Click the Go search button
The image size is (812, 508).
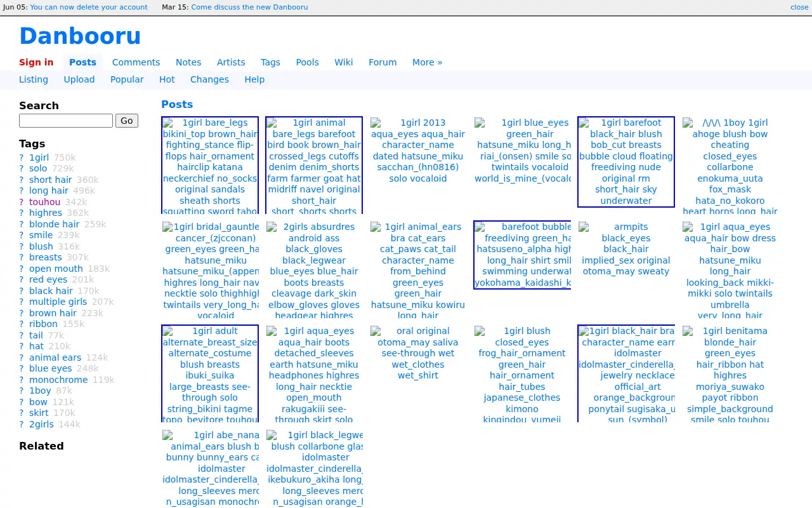(x=127, y=121)
